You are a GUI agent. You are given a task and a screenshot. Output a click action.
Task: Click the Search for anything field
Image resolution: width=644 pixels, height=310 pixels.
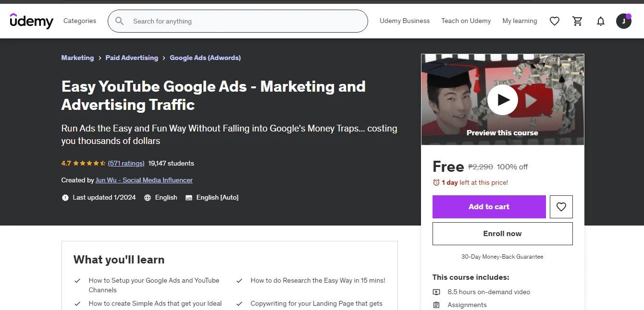(x=238, y=21)
